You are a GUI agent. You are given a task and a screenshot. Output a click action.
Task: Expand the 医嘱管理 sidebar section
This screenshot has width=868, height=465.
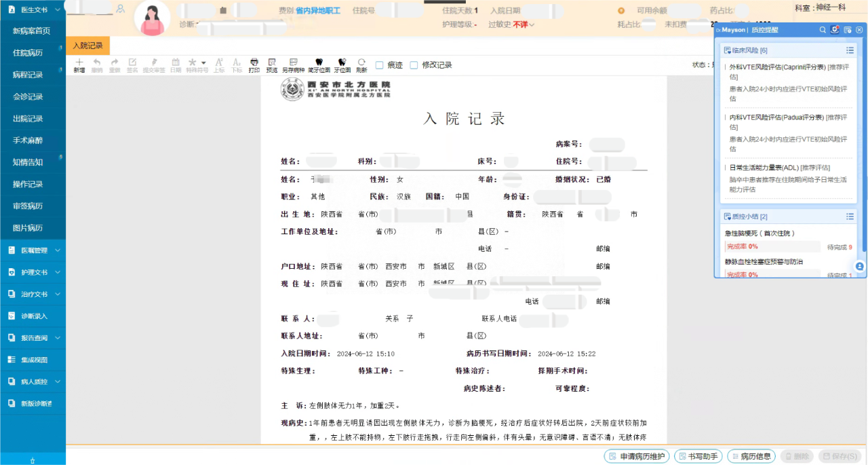point(32,250)
